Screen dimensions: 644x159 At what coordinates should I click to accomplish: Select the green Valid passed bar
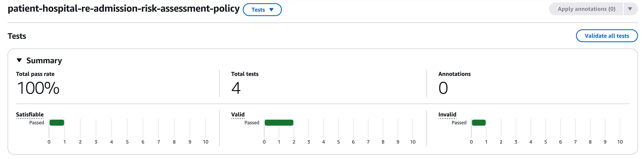point(279,123)
